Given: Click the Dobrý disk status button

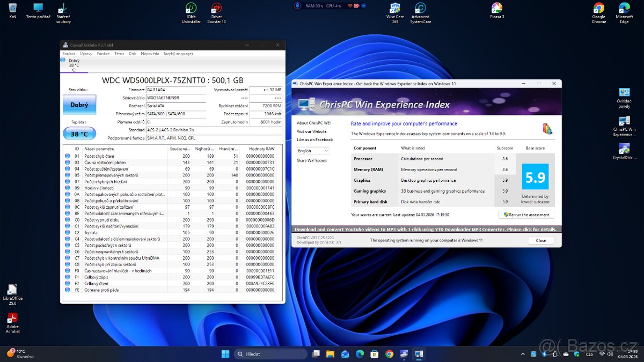Looking at the screenshot, I should (79, 105).
